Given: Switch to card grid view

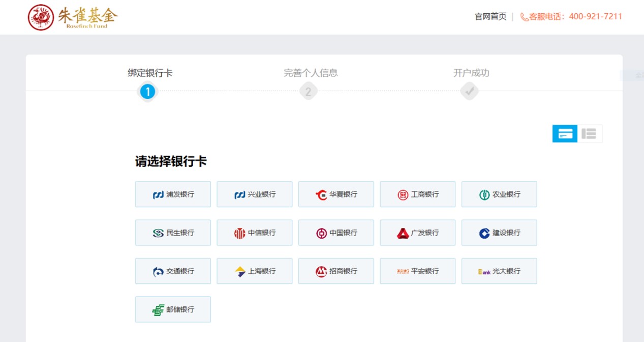Looking at the screenshot, I should click(x=565, y=133).
